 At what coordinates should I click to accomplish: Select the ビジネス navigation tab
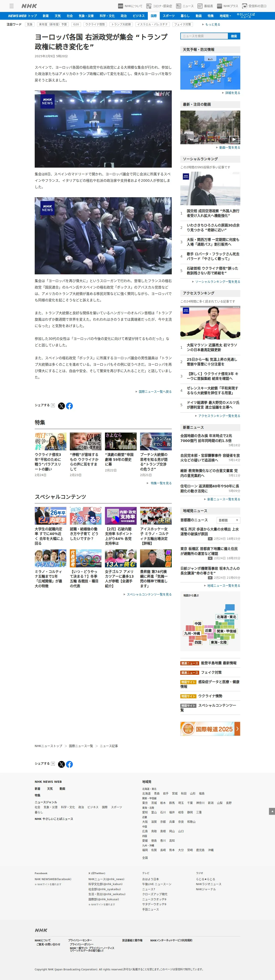138,16
